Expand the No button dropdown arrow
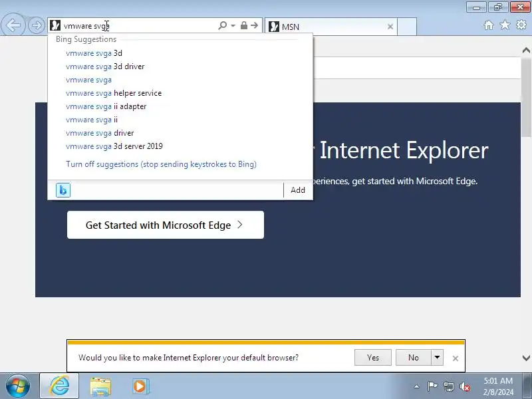This screenshot has height=399, width=532. pyautogui.click(x=438, y=358)
